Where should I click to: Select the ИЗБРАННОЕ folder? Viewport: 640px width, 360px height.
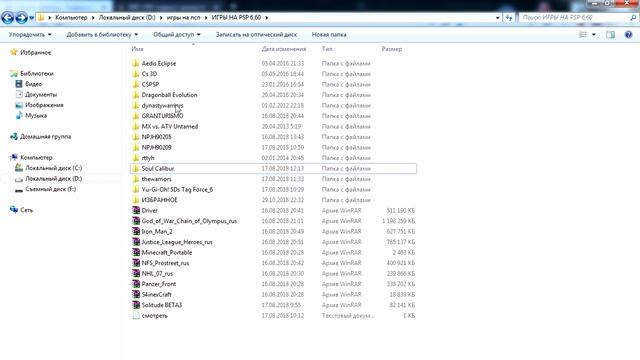(x=159, y=200)
